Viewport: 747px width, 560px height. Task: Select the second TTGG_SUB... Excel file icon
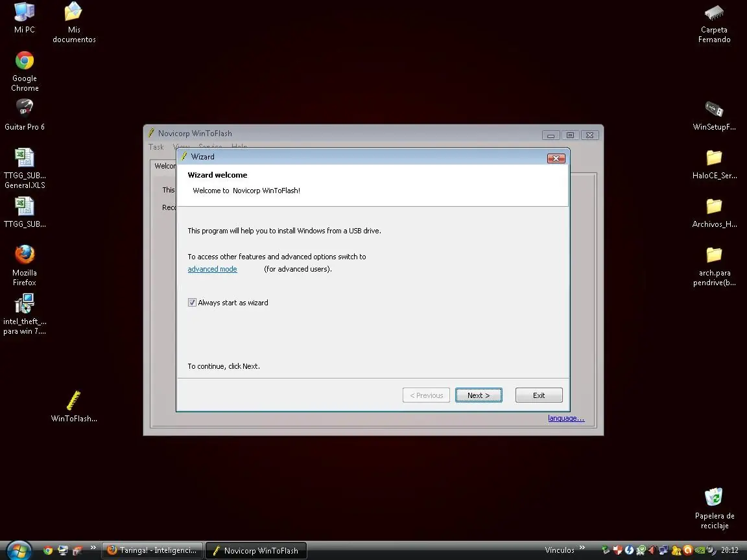click(x=25, y=213)
